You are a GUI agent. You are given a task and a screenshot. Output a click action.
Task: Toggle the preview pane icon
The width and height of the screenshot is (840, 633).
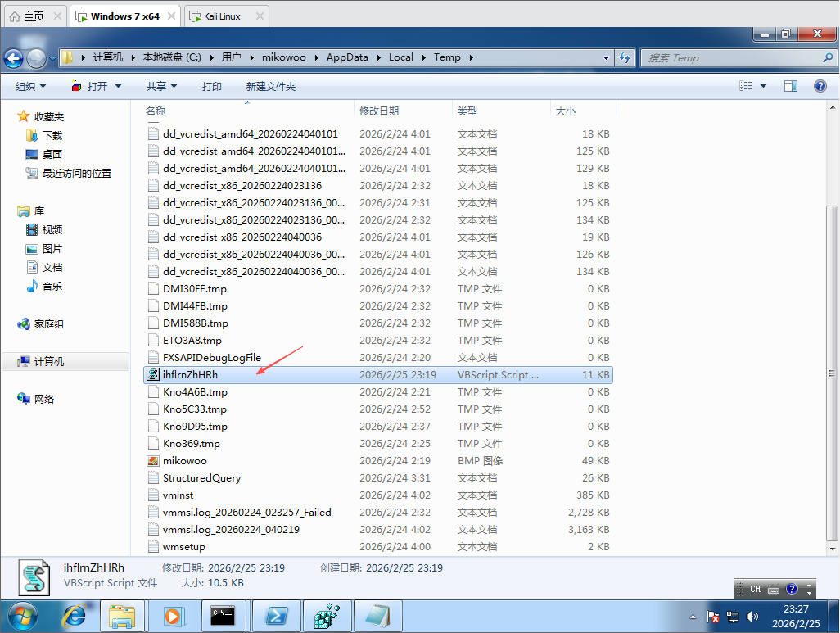click(791, 86)
